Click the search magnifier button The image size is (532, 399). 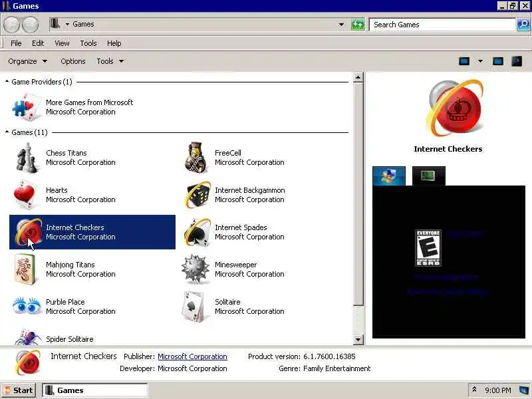523,25
